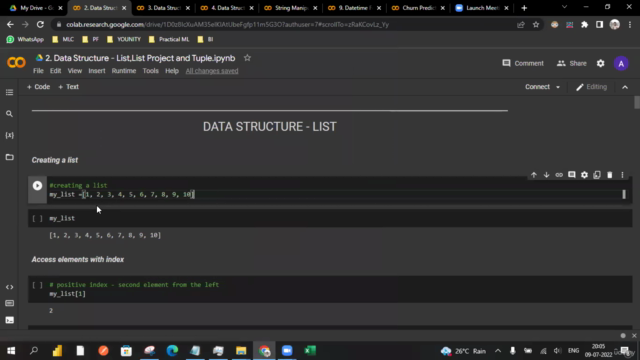Go to Colab home logo

pos(16,62)
